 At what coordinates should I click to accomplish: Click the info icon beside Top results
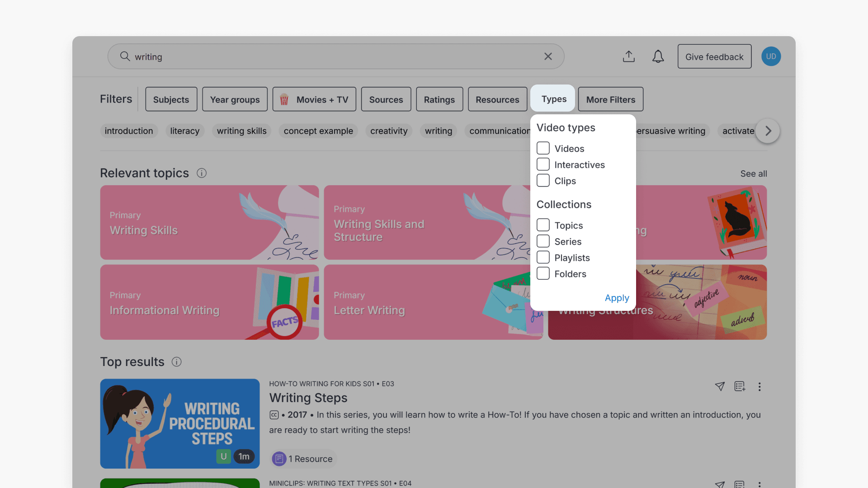pyautogui.click(x=177, y=362)
